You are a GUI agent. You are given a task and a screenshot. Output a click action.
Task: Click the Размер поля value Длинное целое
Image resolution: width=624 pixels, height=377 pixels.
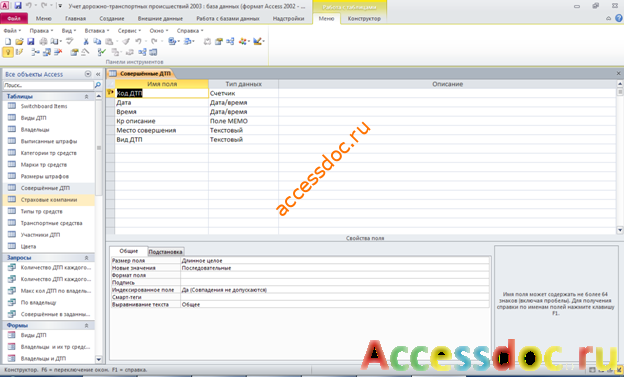click(335, 261)
